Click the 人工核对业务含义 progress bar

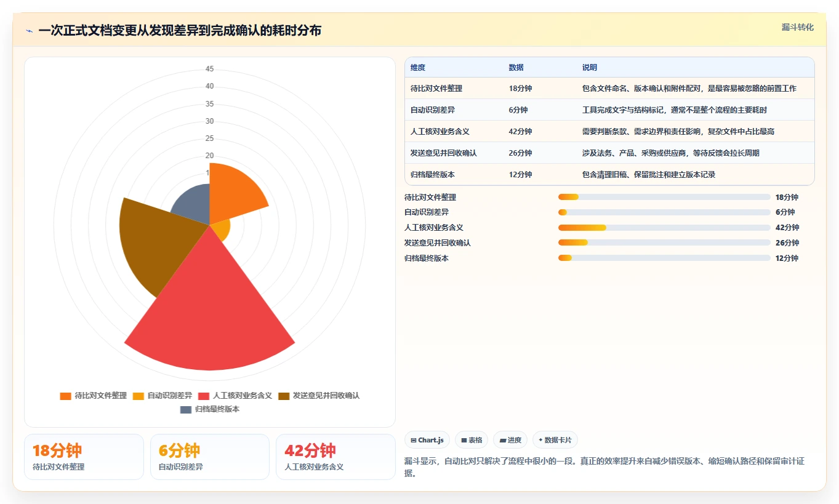point(664,228)
